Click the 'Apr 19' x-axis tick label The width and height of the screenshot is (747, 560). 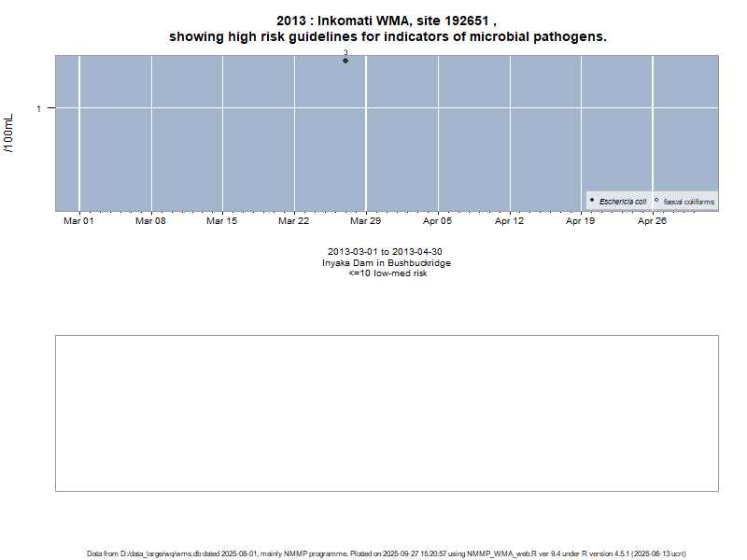[x=581, y=221]
